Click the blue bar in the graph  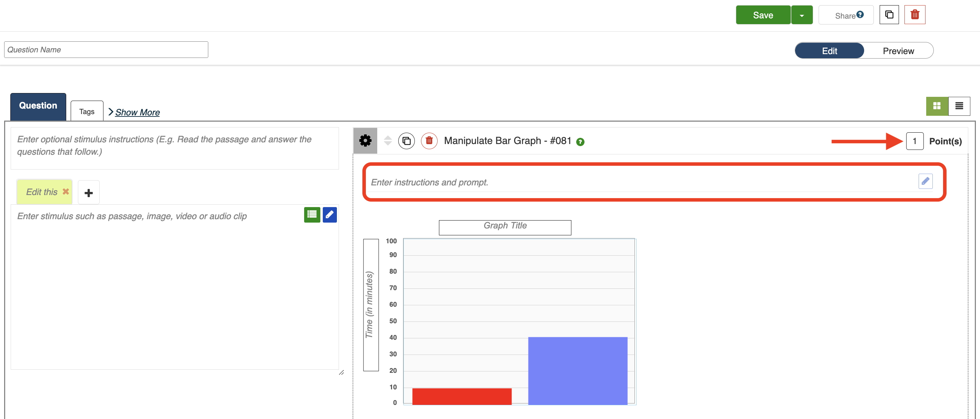tap(577, 370)
